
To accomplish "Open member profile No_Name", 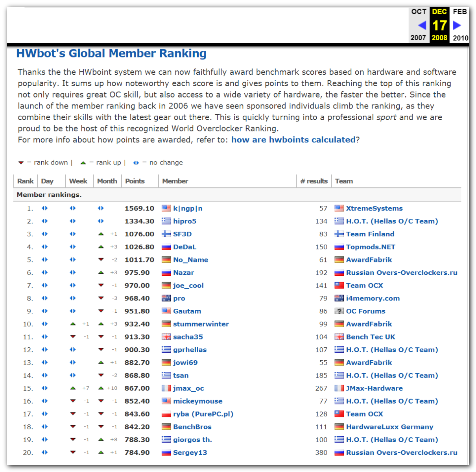I will coord(190,260).
